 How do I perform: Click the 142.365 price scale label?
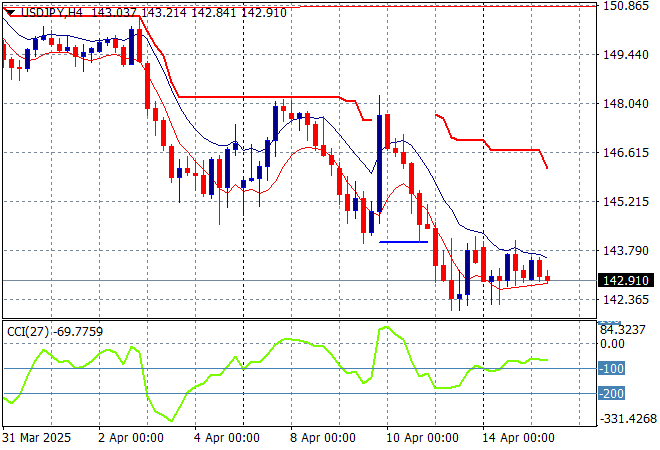(626, 300)
